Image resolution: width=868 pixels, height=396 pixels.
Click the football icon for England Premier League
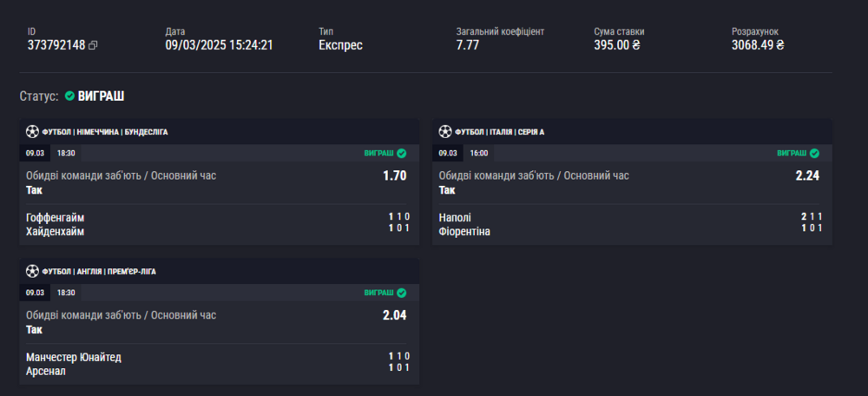32,271
